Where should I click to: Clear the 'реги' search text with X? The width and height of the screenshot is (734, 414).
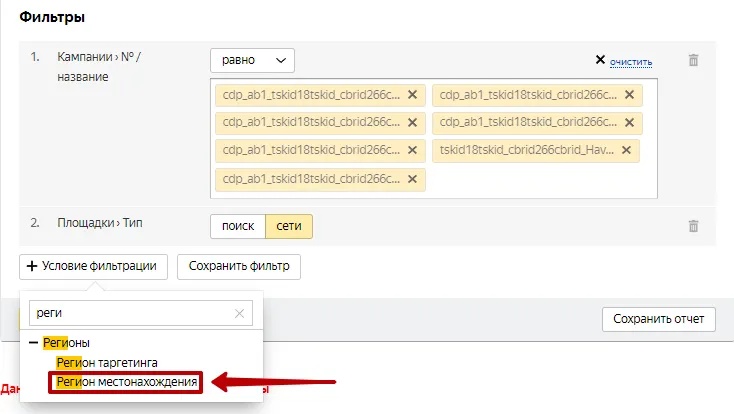[239, 313]
